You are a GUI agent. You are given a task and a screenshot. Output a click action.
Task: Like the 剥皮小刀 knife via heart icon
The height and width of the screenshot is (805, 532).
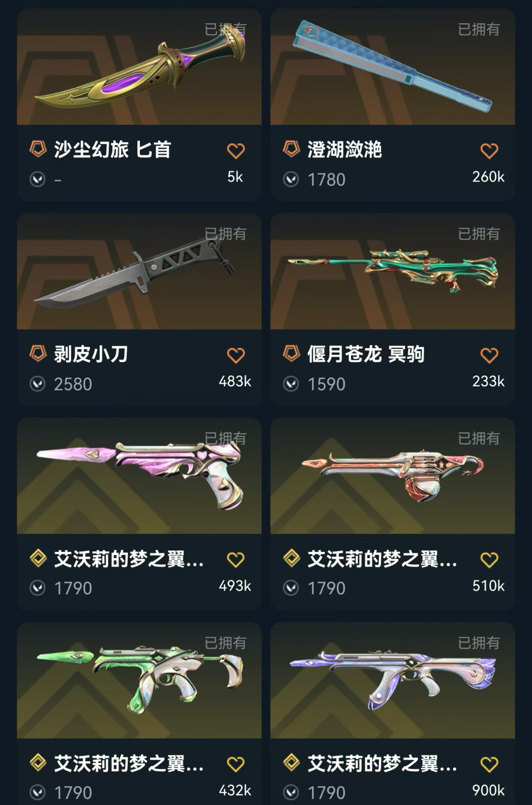235,355
